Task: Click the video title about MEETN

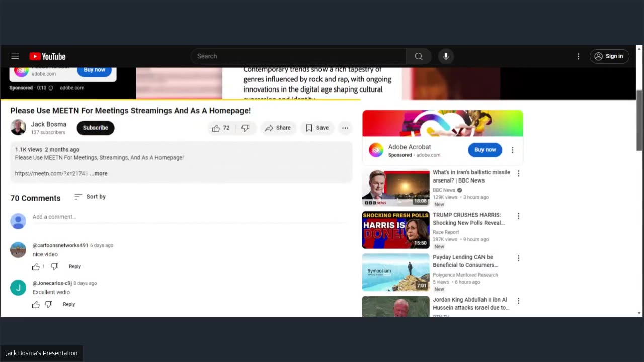Action: click(x=130, y=111)
